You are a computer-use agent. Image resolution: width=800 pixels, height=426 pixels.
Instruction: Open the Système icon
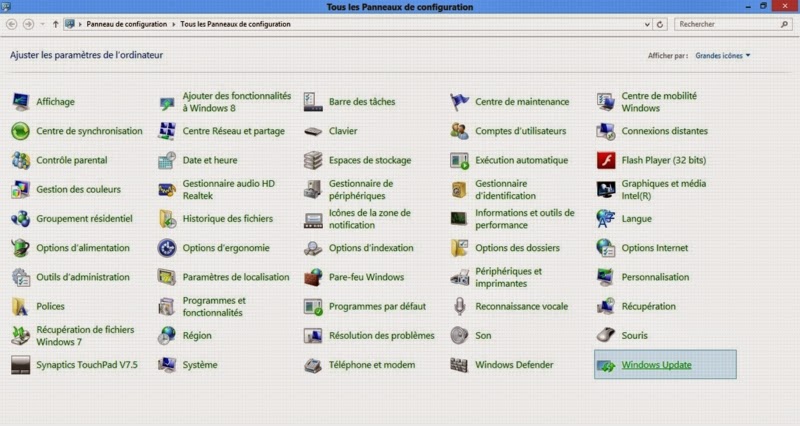(167, 365)
